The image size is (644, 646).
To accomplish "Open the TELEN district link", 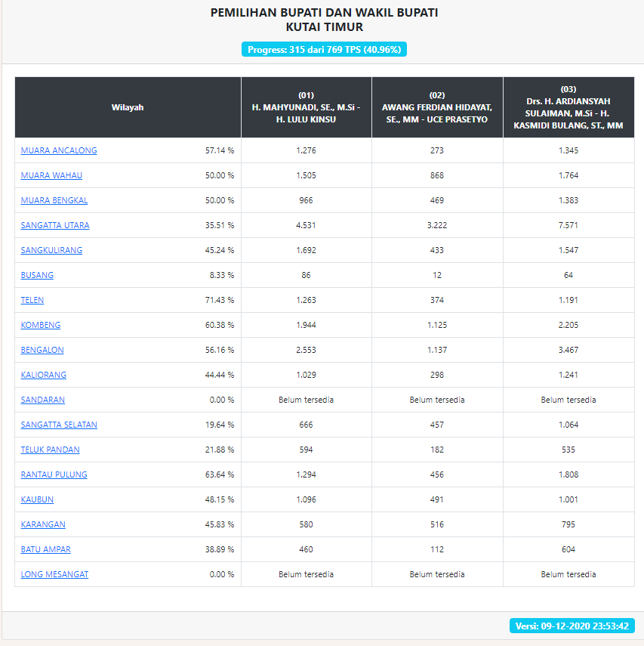I will coord(32,300).
